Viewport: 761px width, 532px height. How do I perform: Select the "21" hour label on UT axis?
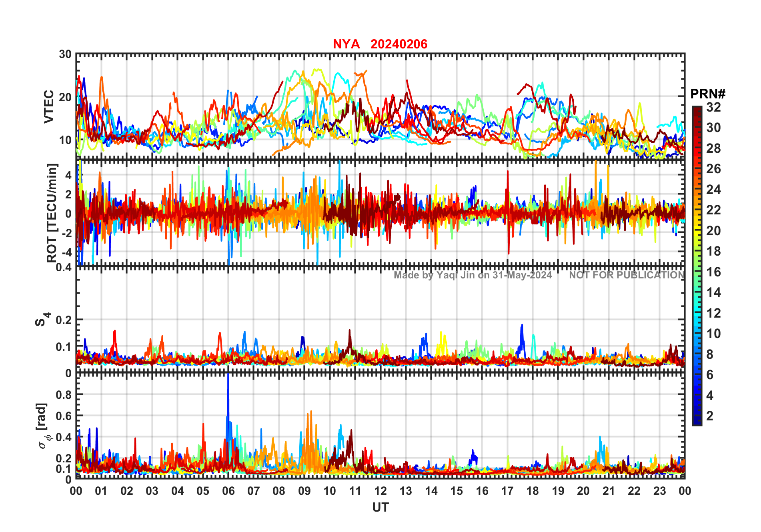pos(609,491)
